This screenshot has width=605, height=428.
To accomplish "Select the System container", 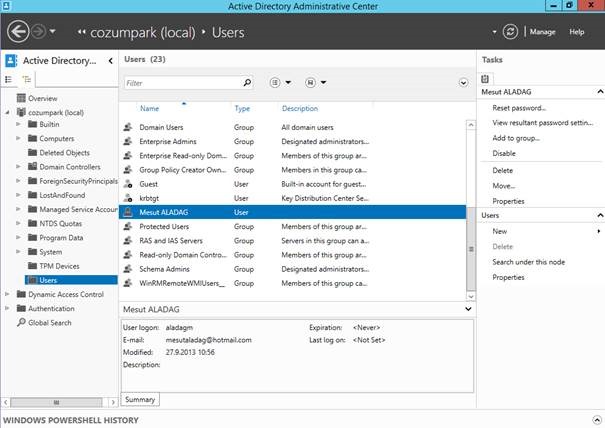I will [50, 252].
